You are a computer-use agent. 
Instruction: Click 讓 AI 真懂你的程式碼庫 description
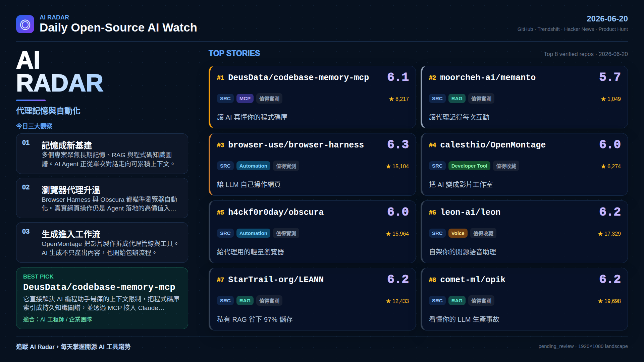point(252,117)
